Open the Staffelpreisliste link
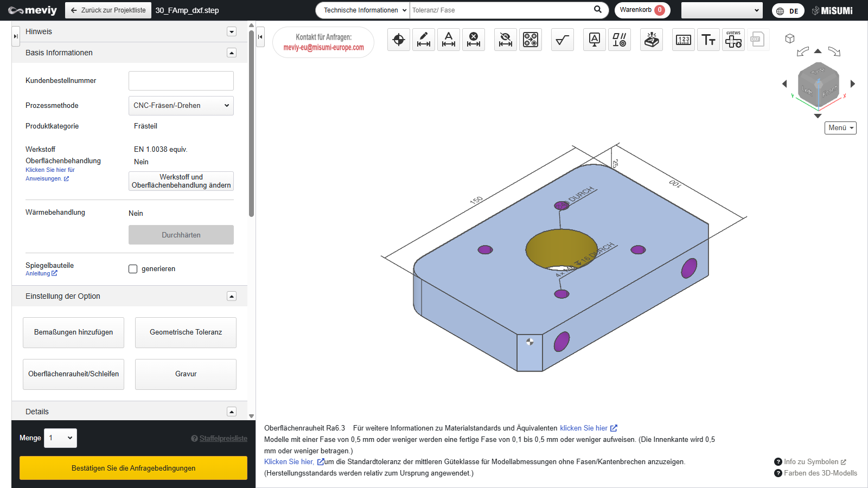This screenshot has height=488, width=868. click(x=223, y=439)
